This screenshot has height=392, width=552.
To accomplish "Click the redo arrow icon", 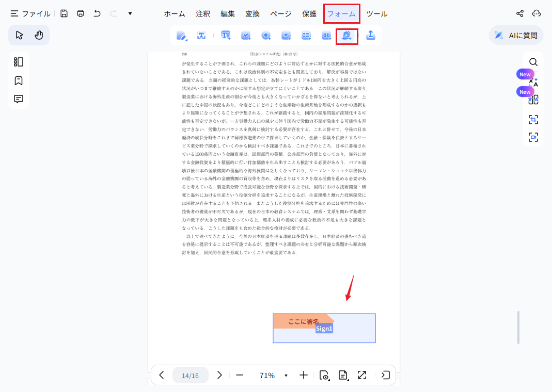I will click(x=114, y=14).
